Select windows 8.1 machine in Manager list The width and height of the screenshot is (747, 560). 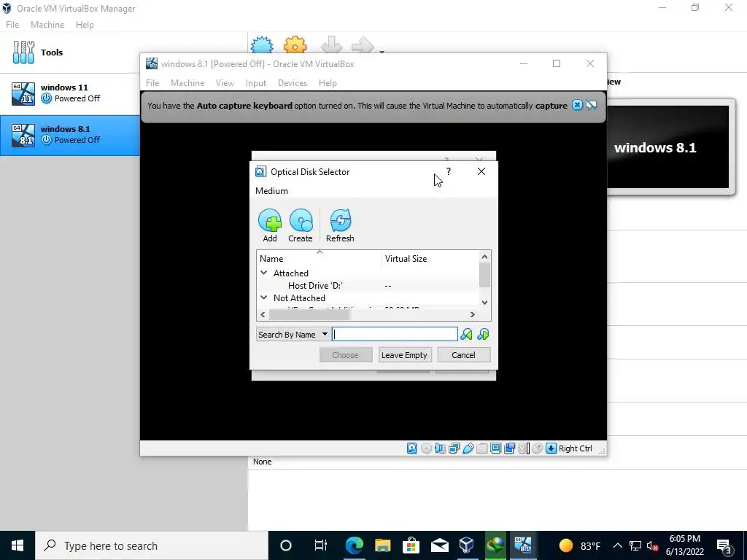[71, 135]
